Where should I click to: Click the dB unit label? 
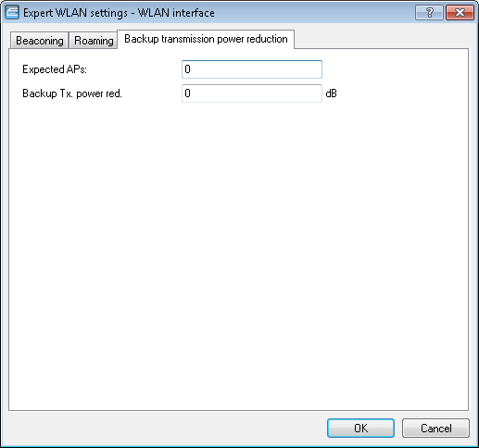331,93
